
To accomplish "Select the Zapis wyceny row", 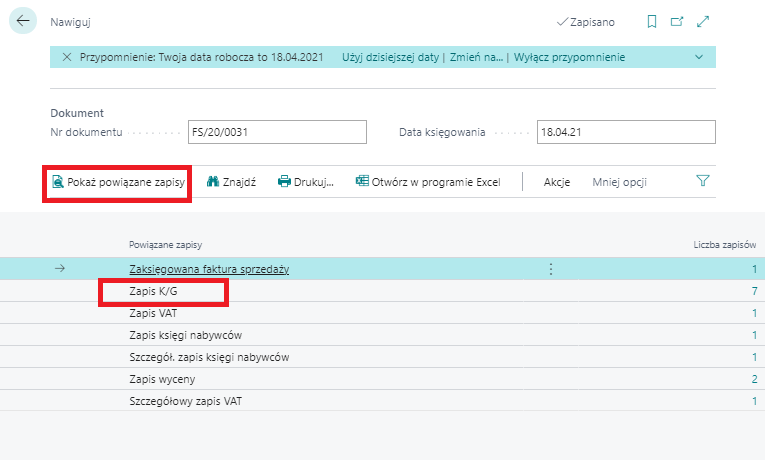I will (382, 379).
